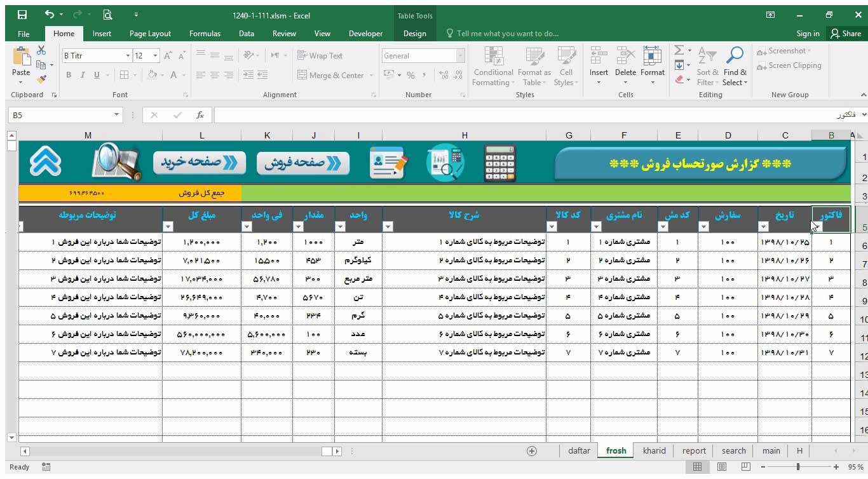Open the General number format dropdown
Image resolution: width=868 pixels, height=479 pixels.
[x=461, y=56]
